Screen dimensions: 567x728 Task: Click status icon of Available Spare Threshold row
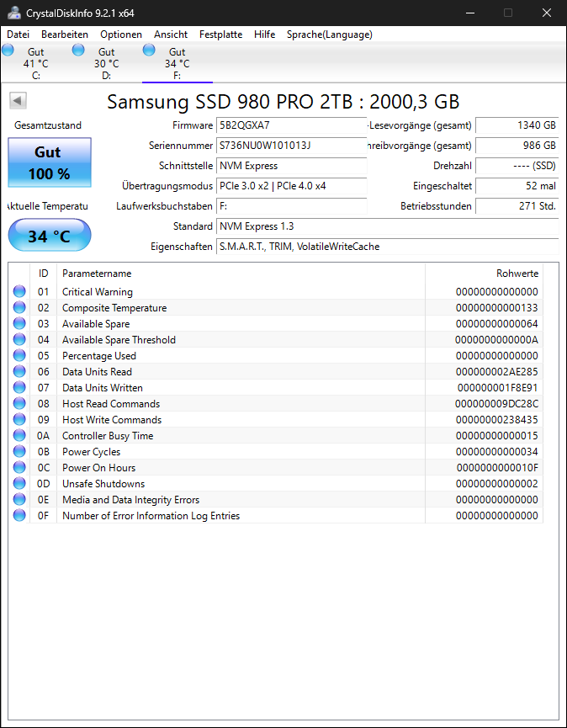click(x=19, y=339)
